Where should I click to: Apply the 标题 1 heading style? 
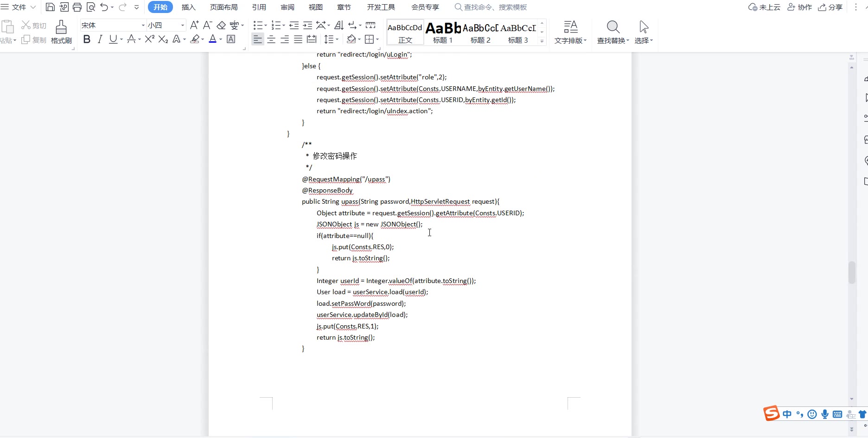pos(443,32)
